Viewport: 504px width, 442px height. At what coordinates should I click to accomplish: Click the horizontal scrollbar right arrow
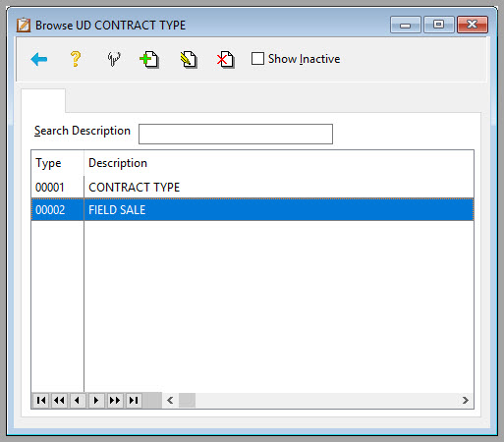pyautogui.click(x=466, y=401)
